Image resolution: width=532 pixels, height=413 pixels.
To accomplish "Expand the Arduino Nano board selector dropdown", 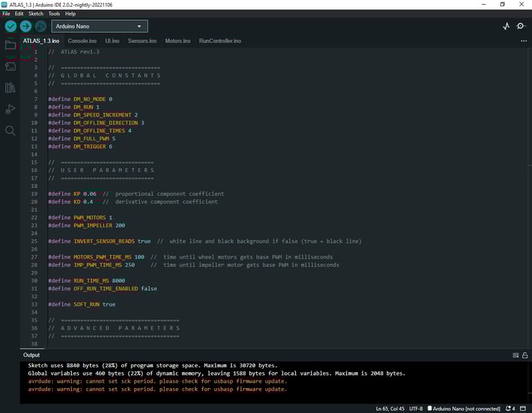I will [100, 26].
